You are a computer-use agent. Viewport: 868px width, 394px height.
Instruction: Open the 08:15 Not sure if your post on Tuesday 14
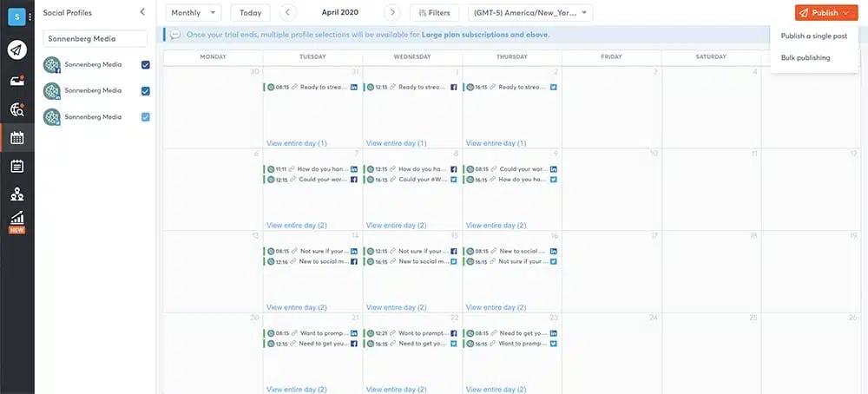(311, 251)
